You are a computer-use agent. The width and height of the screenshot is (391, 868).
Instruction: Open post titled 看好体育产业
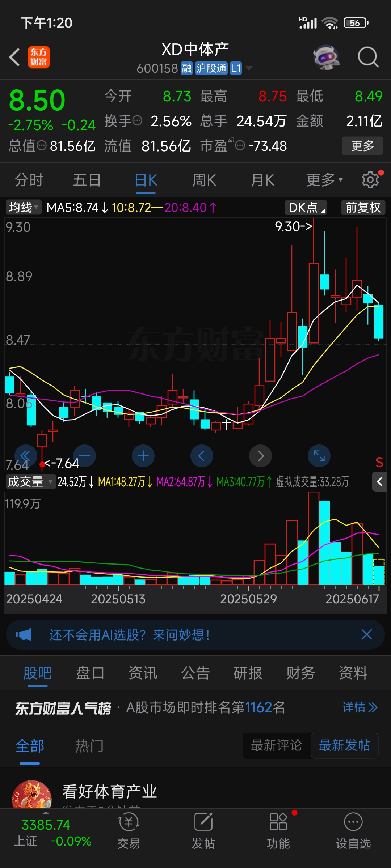tap(110, 791)
